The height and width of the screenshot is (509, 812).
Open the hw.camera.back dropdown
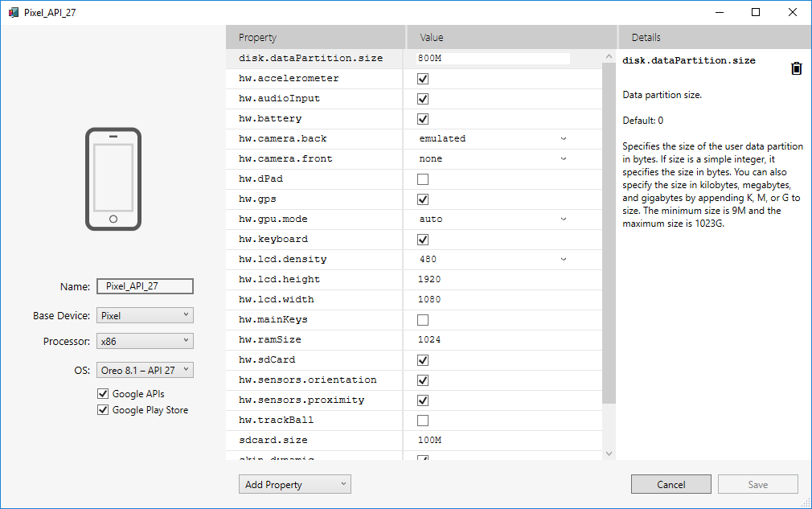[x=492, y=139]
